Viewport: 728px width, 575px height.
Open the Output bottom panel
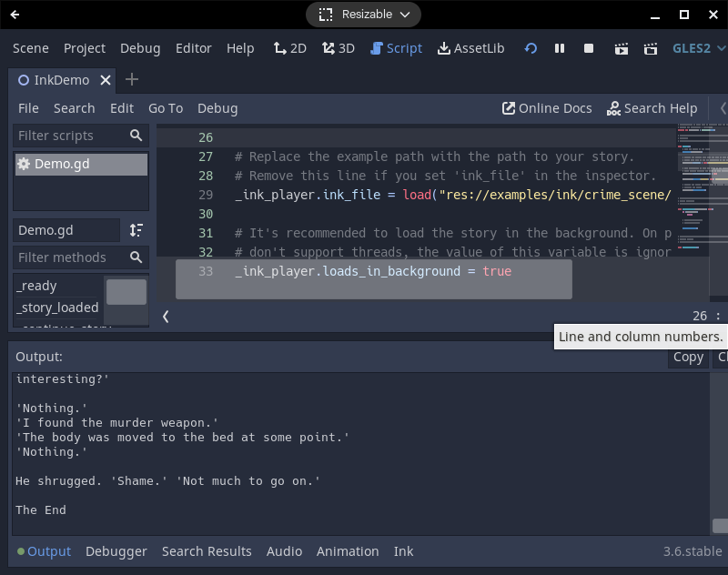44,551
